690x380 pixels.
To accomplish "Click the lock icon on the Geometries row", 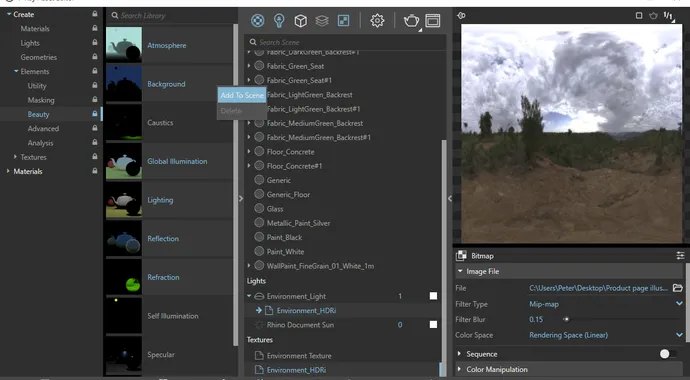I will (x=95, y=56).
